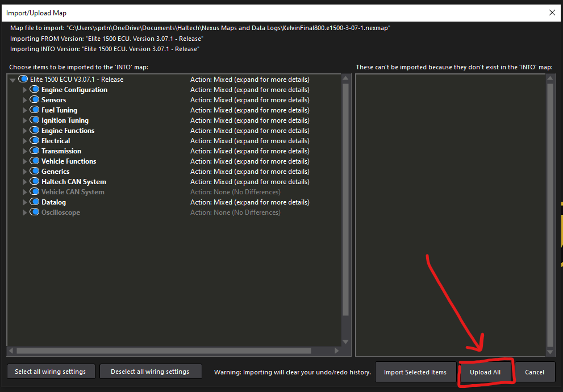Toggle the root Elite 1500 ECU selection circle
563x392 pixels.
23,79
